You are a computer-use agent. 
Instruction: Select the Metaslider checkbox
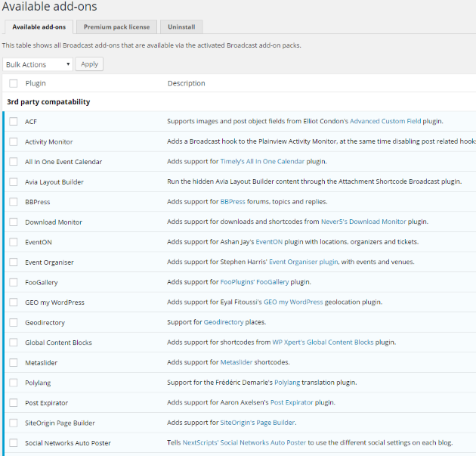14,362
